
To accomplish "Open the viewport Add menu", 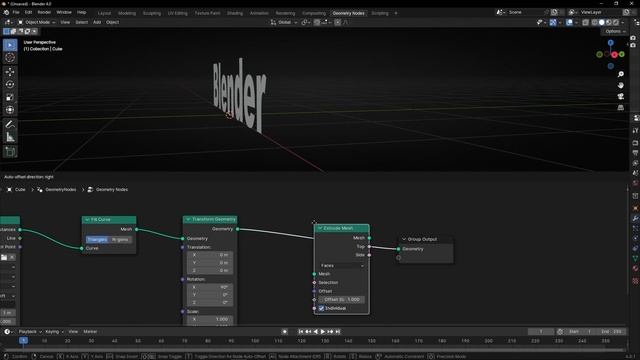I will click(x=97, y=22).
